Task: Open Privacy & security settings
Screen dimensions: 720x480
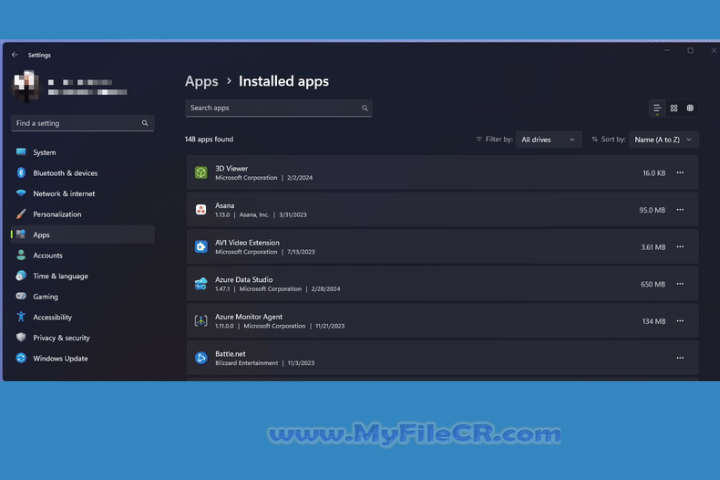Action: 83,338
